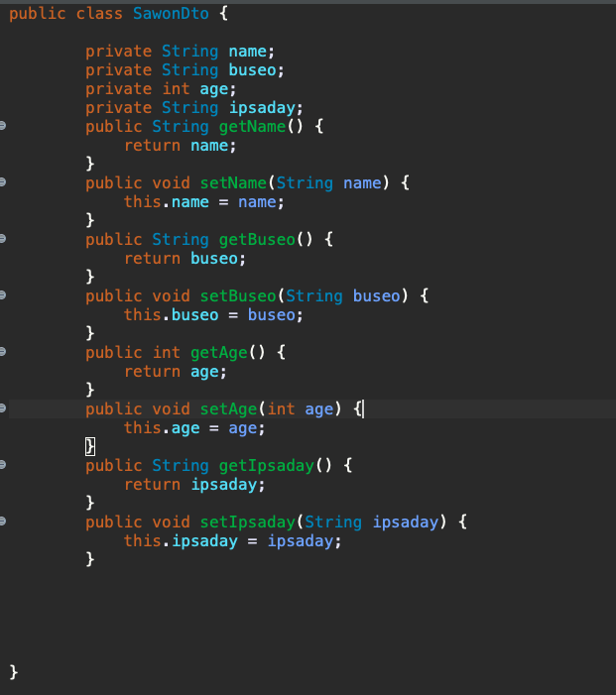This screenshot has height=695, width=616.
Task: Click the 'ipsaday' field declaration
Action: [262, 108]
